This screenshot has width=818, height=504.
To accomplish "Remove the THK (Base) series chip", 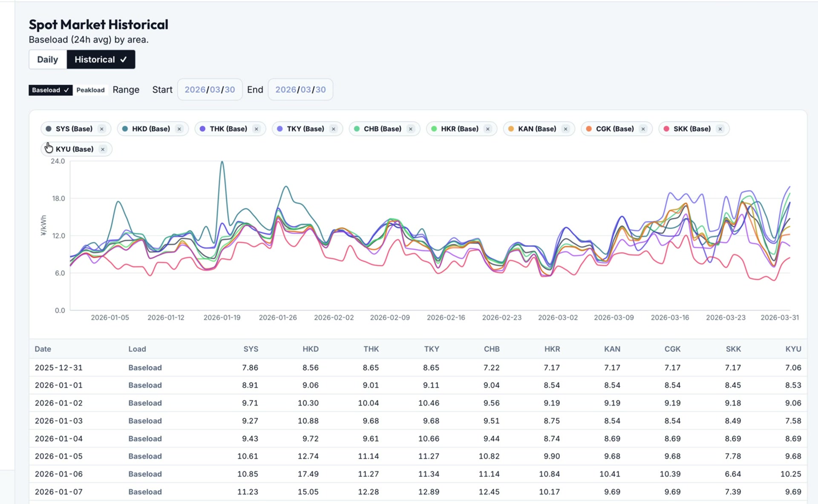I will [256, 129].
